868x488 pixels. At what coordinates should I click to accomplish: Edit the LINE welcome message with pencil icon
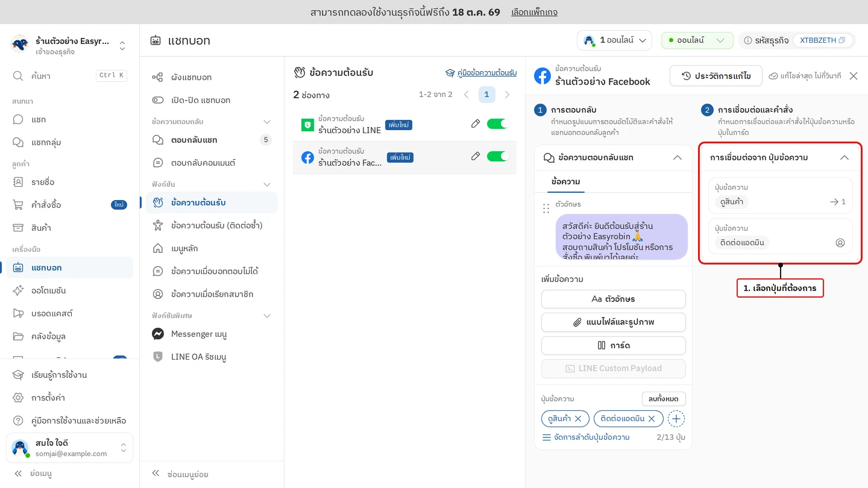(x=476, y=124)
